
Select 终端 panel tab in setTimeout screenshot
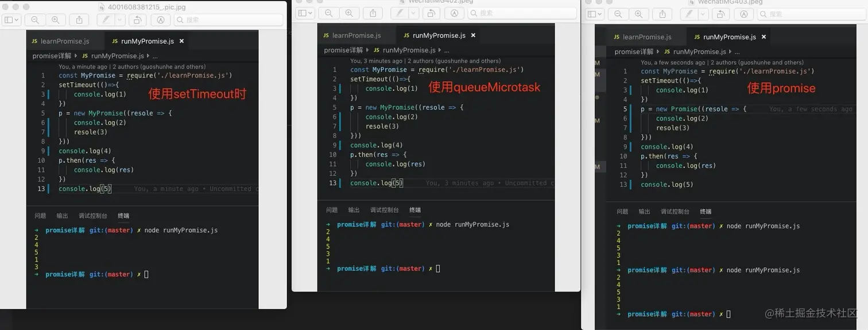click(123, 216)
